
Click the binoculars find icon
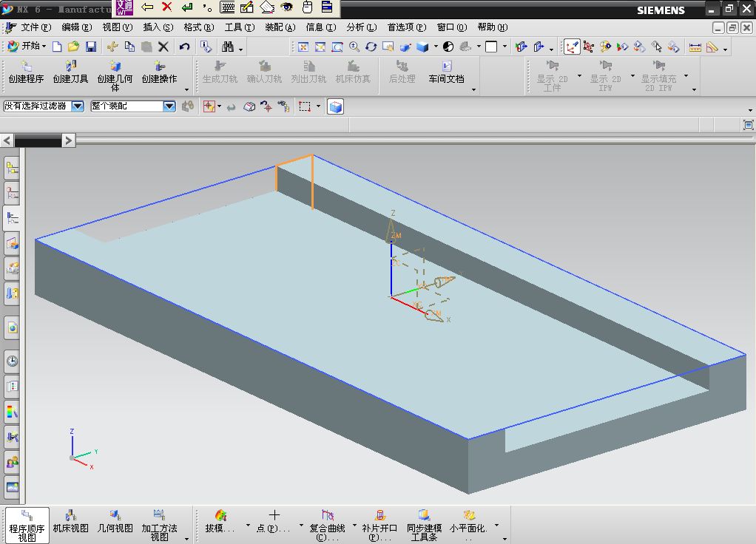228,47
